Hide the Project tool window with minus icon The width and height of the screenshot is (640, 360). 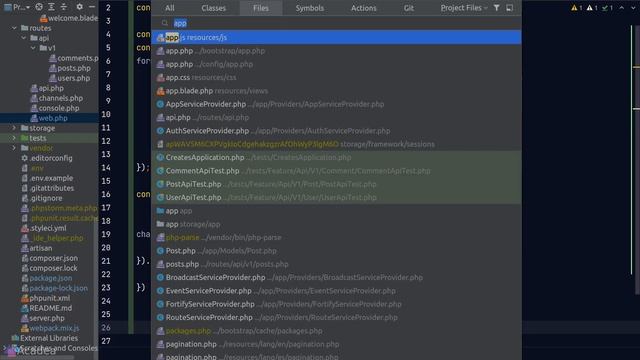(x=92, y=7)
